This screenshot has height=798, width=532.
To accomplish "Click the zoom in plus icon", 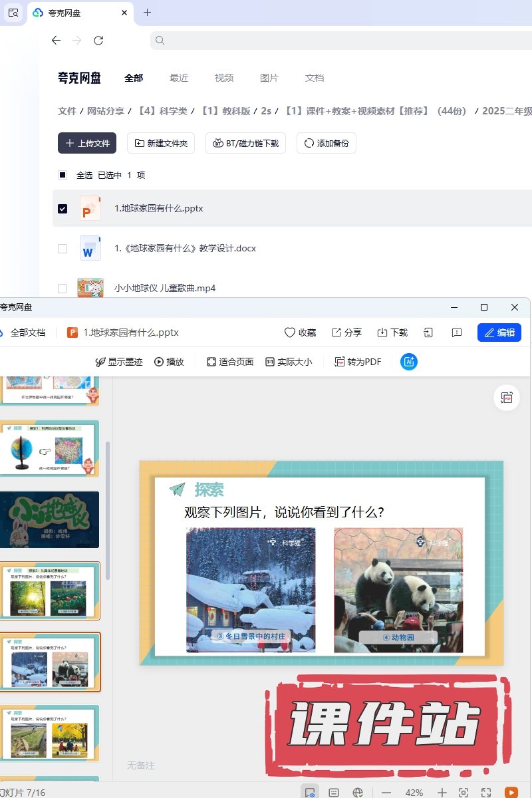I will click(442, 793).
